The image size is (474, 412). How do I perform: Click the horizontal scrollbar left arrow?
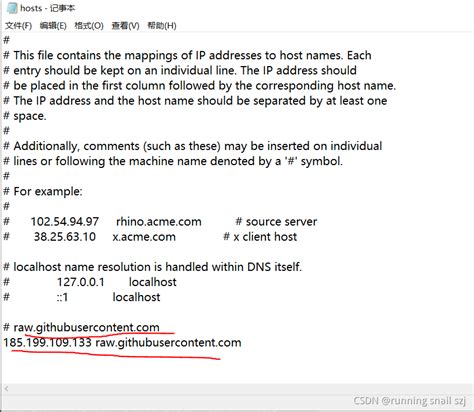[x=6, y=388]
